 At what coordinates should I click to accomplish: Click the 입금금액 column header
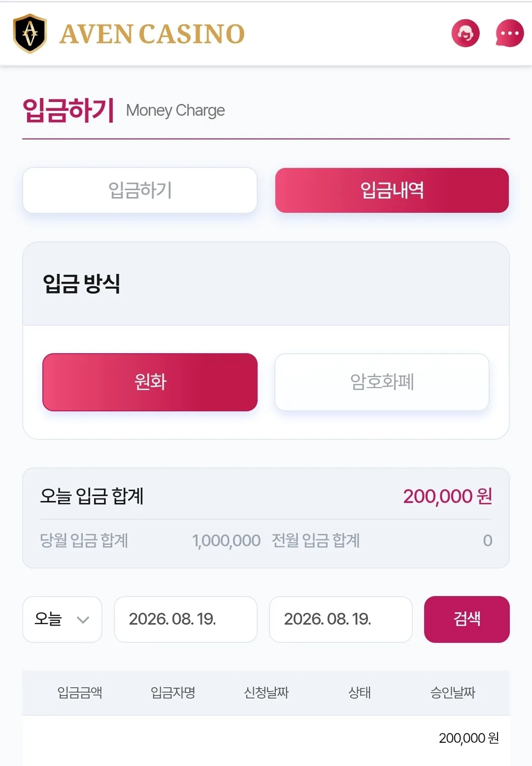pyautogui.click(x=80, y=693)
